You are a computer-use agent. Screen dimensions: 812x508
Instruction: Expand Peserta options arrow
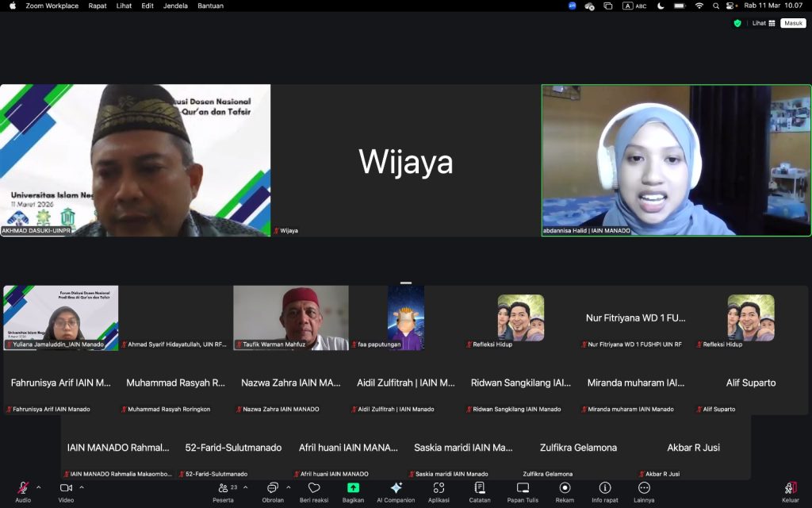click(x=245, y=487)
